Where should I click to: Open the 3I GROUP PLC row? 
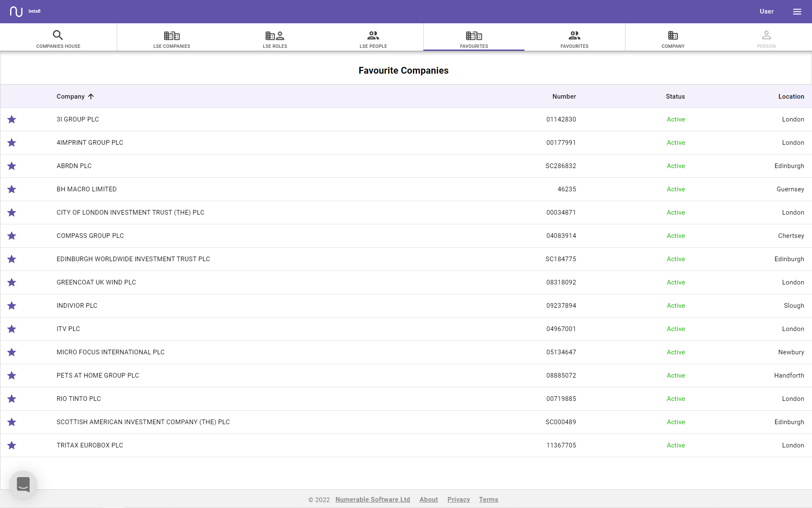click(x=406, y=119)
